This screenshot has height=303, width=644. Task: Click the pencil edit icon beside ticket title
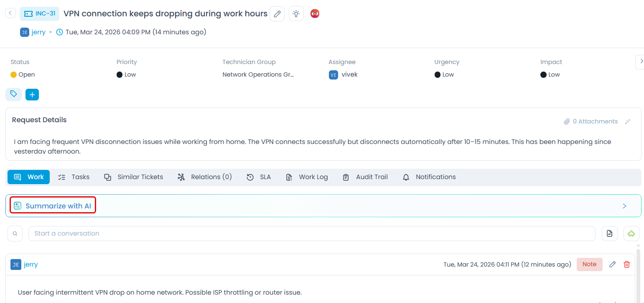tap(277, 14)
